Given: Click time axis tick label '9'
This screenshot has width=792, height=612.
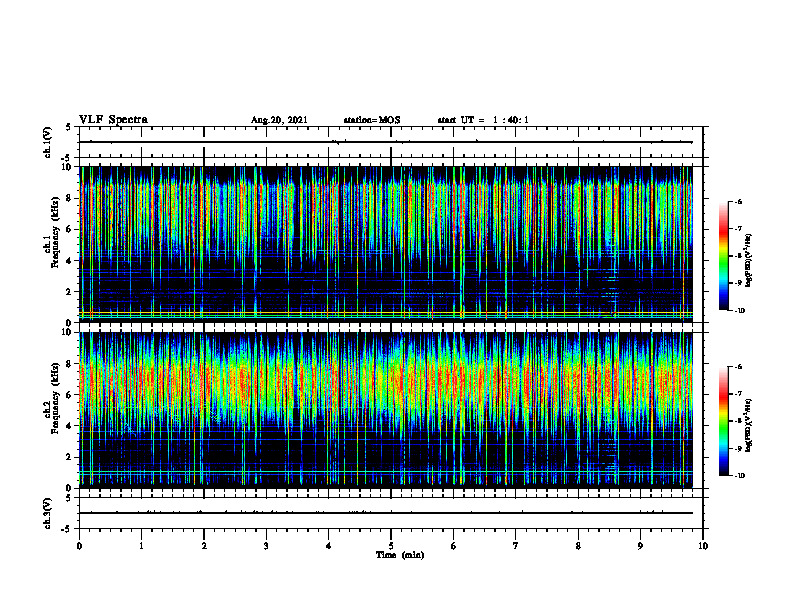Looking at the screenshot, I should [640, 546].
